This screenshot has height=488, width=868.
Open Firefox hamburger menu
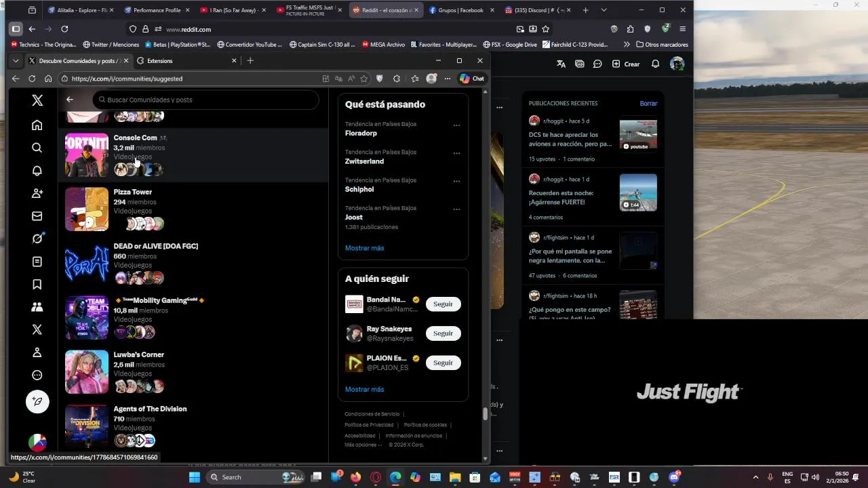click(682, 29)
